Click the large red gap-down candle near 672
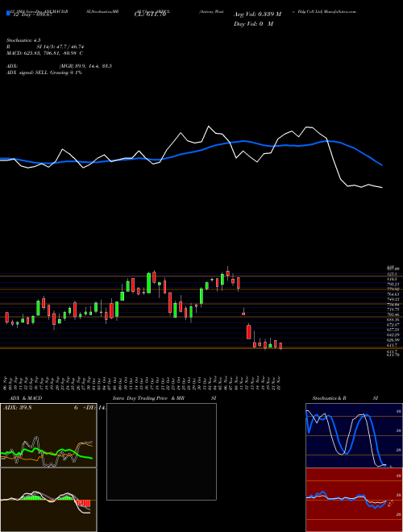 tap(249, 331)
